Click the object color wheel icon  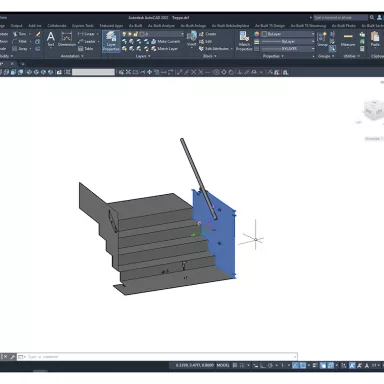(256, 34)
